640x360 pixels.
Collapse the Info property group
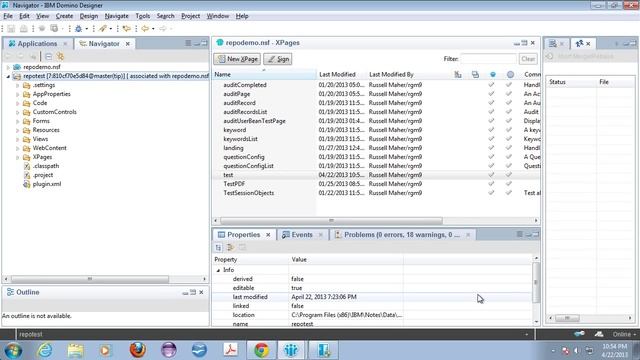[x=218, y=270]
